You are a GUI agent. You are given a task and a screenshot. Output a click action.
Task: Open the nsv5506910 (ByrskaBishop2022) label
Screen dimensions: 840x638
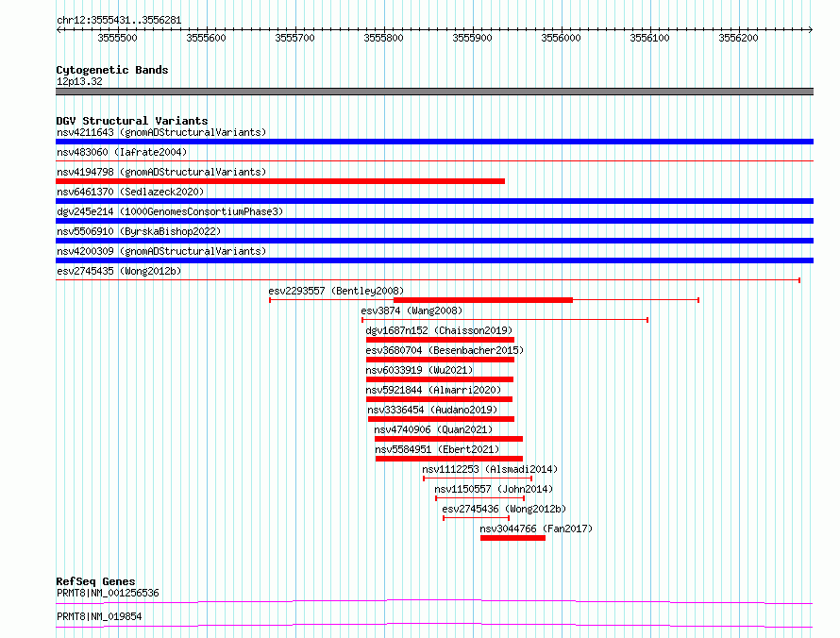(x=139, y=231)
